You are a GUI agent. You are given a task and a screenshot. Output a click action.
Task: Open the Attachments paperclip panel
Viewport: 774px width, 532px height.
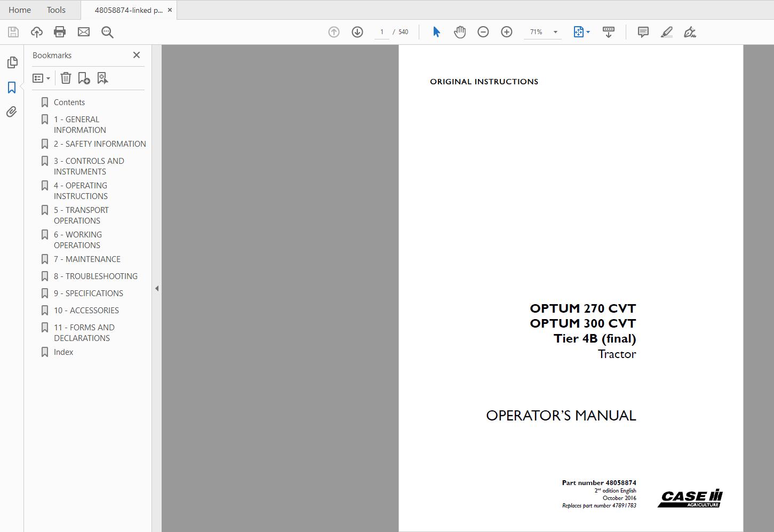[x=12, y=112]
